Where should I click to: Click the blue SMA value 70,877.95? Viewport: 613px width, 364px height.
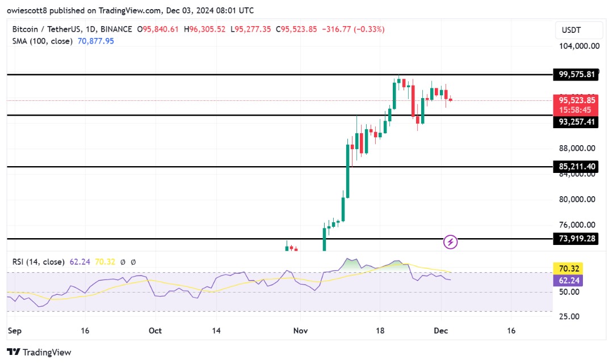pyautogui.click(x=96, y=41)
